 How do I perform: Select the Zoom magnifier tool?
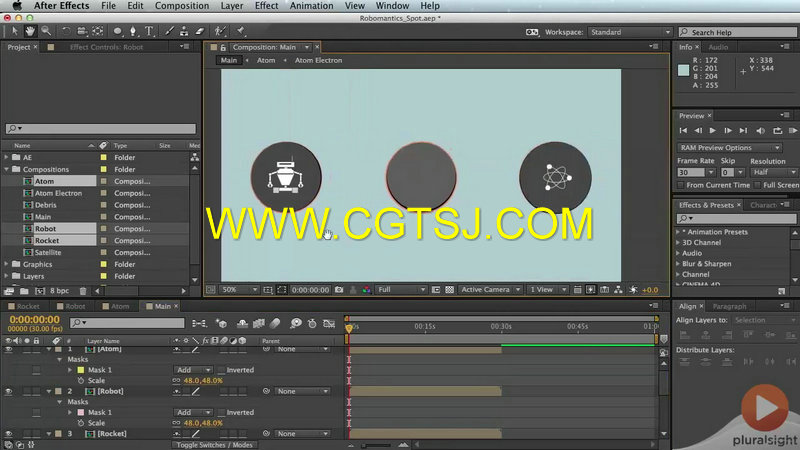(46, 31)
